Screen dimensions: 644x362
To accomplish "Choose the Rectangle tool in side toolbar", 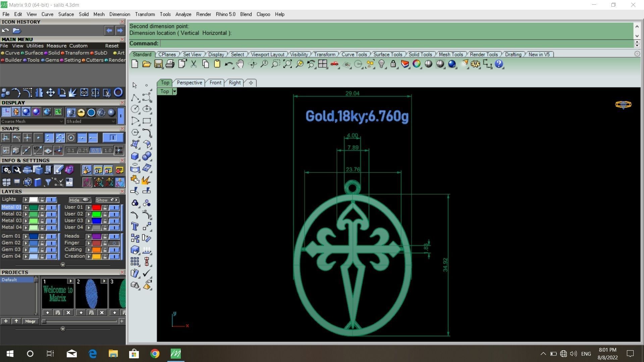I will 147,121.
